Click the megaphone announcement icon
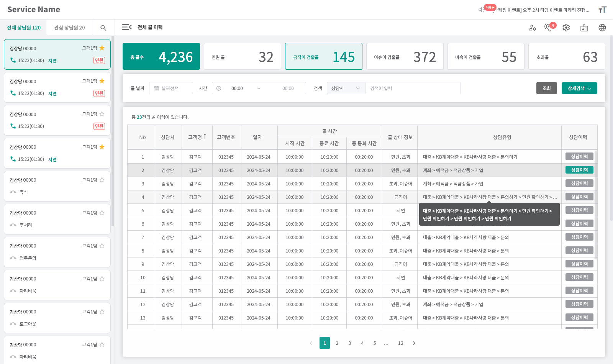 (482, 10)
